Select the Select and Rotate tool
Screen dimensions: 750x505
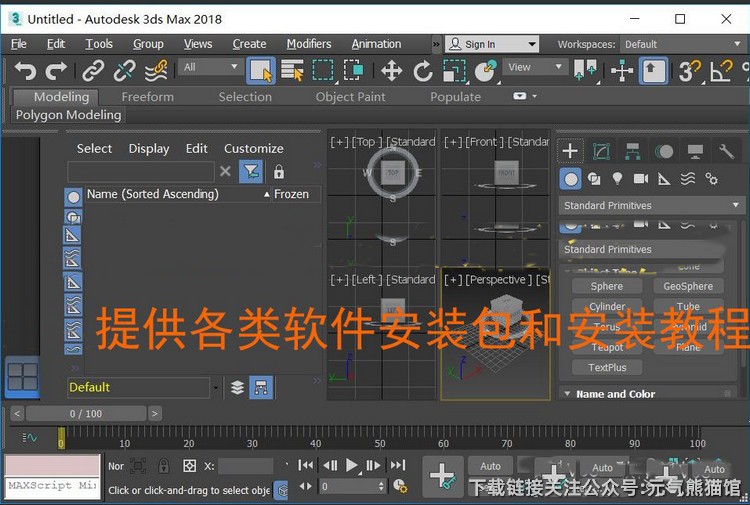423,70
